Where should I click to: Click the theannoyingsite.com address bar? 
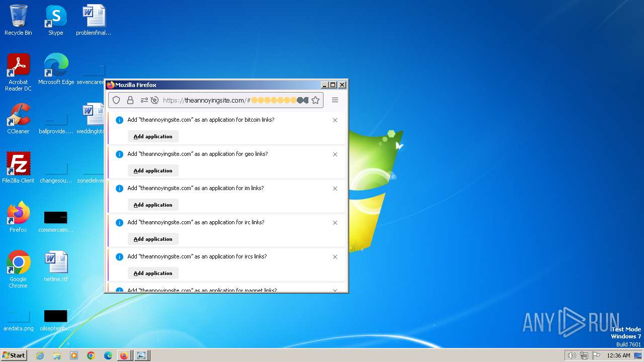pos(216,100)
